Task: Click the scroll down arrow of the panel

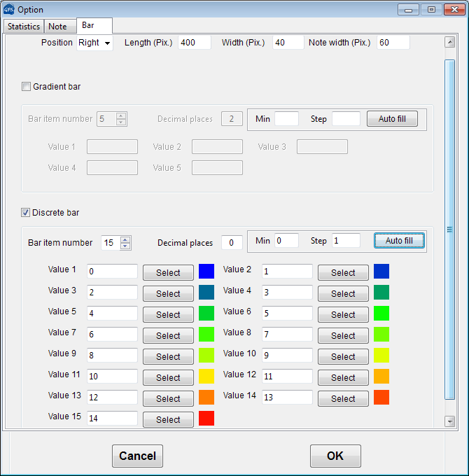Action: click(x=449, y=421)
